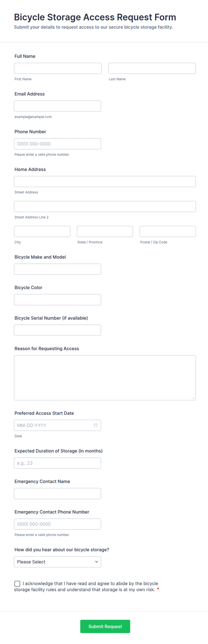208x644 pixels.
Task: Focus the Bicycle Serial Number field
Action: coord(57,330)
